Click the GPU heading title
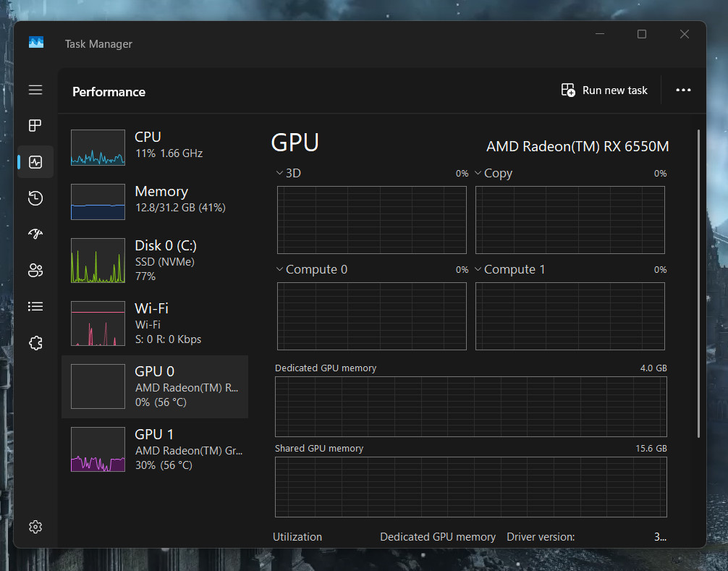The width and height of the screenshot is (728, 571). (x=295, y=143)
